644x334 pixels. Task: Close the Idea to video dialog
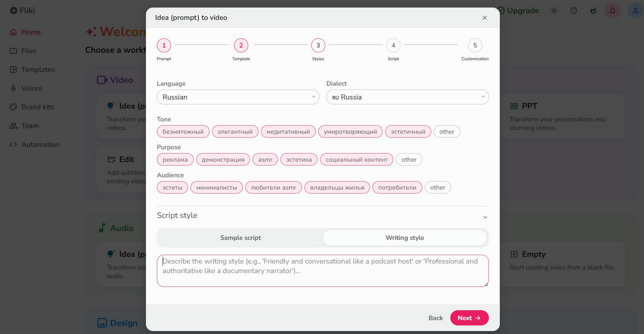coord(485,18)
